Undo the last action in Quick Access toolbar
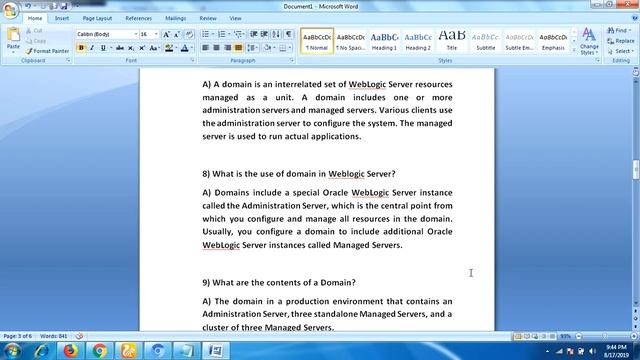640x360 pixels. click(x=28, y=6)
